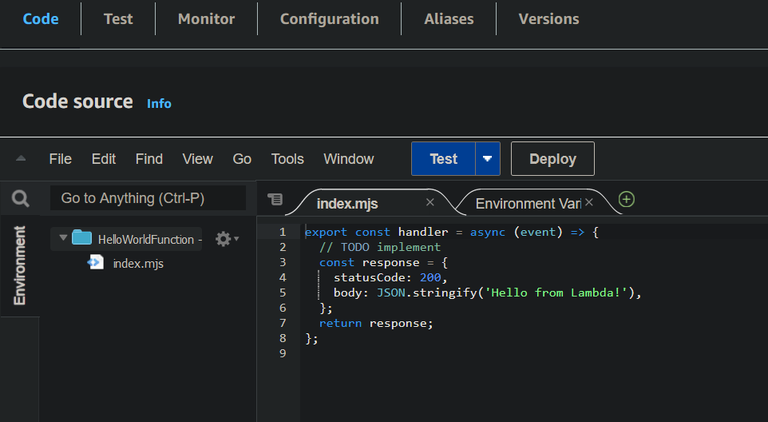Click the Go to Anything search field
Image resolution: width=768 pixels, height=422 pixels.
click(148, 198)
